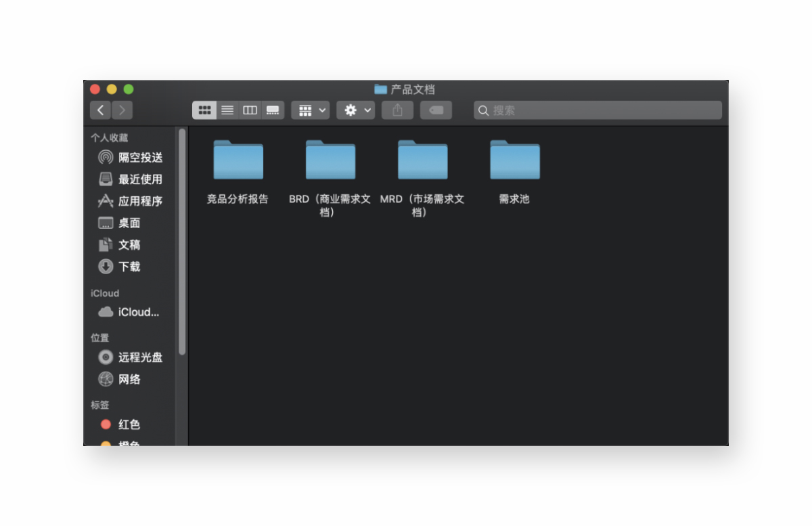Switch to column view

[x=250, y=110]
